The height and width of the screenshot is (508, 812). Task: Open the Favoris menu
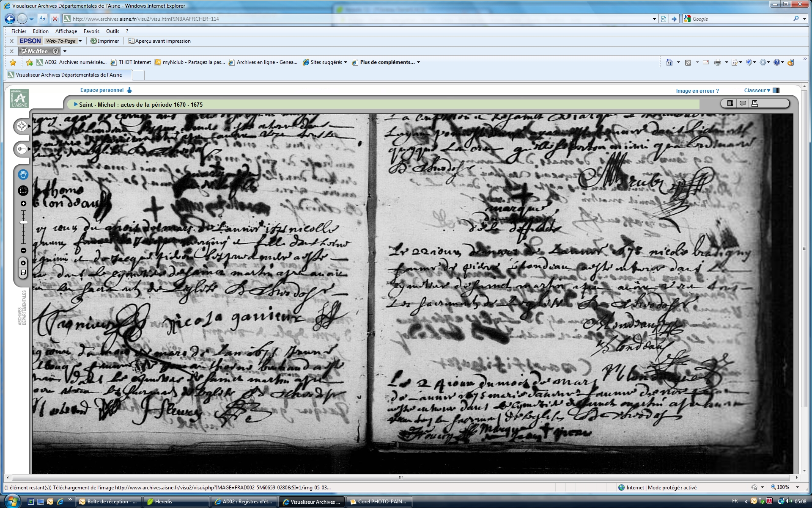click(91, 31)
